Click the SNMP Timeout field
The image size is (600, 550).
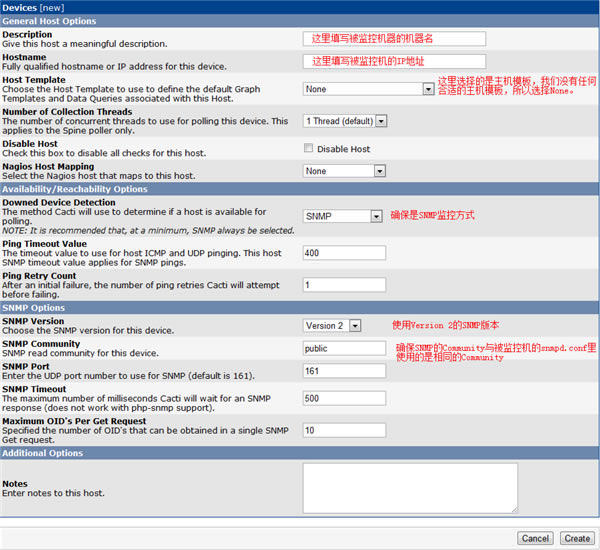pyautogui.click(x=344, y=398)
